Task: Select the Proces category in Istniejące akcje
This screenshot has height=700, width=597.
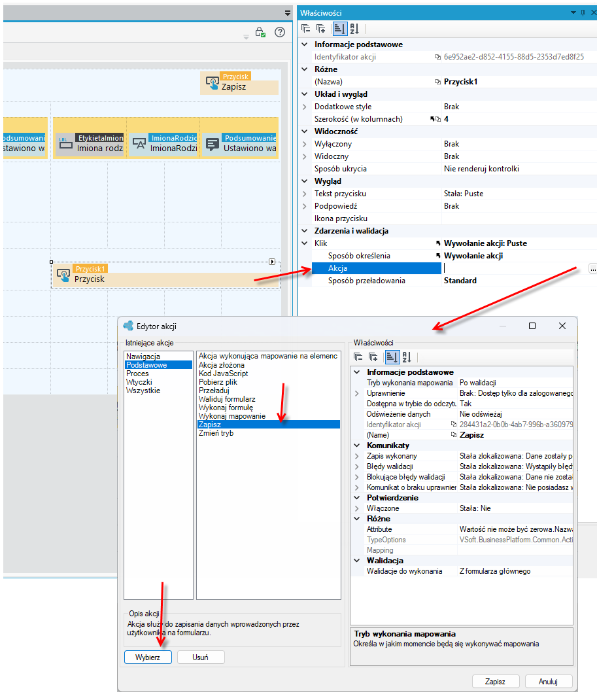Action: click(137, 373)
